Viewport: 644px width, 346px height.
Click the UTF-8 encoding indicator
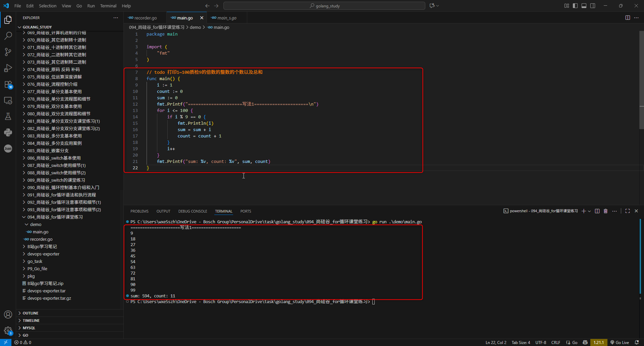pyautogui.click(x=541, y=342)
